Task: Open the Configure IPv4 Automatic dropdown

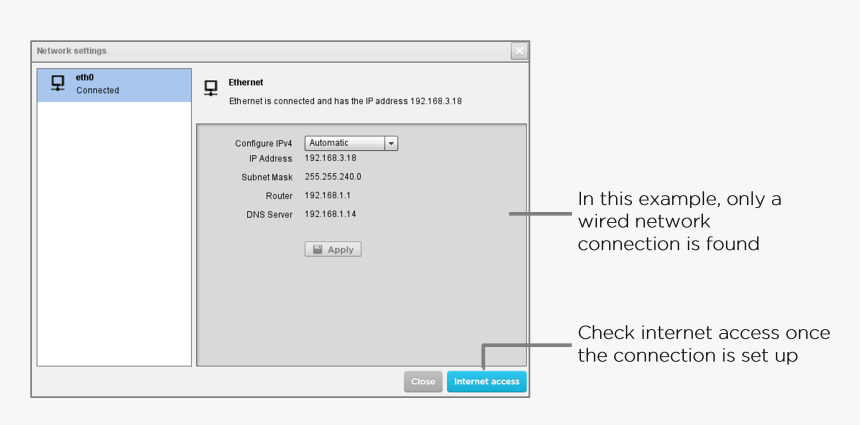Action: coord(351,143)
